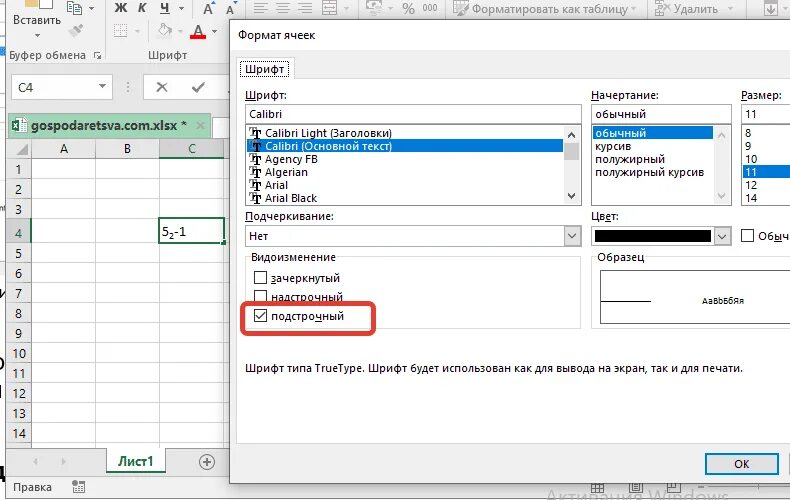Select row 7 header

(19, 293)
